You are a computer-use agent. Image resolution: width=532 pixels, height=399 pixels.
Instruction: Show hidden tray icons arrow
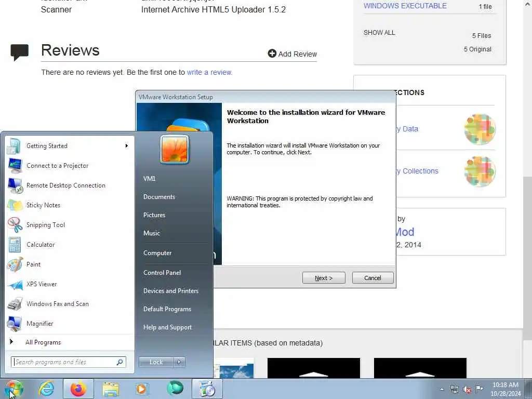click(x=442, y=389)
